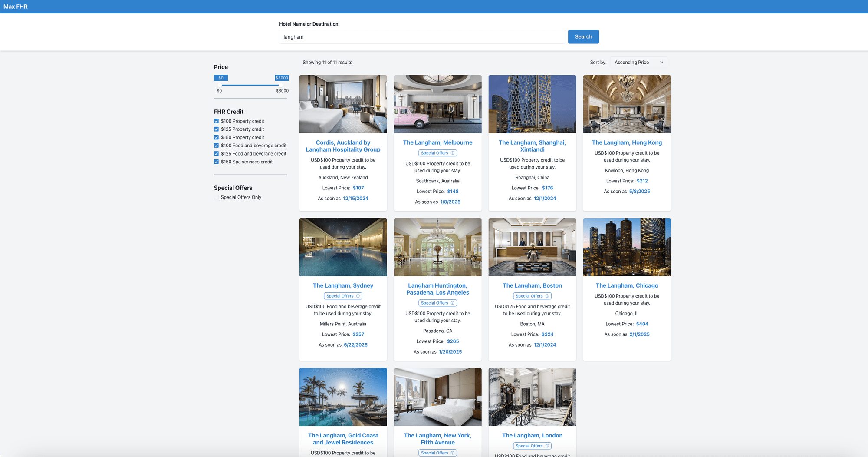Screen dimensions: 868x457
Task: Click the Search button
Action: point(583,37)
